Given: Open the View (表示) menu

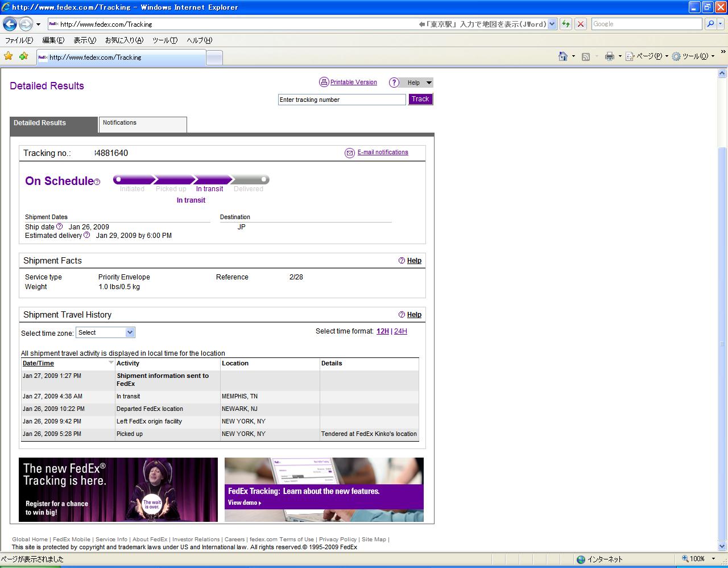Looking at the screenshot, I should point(85,40).
